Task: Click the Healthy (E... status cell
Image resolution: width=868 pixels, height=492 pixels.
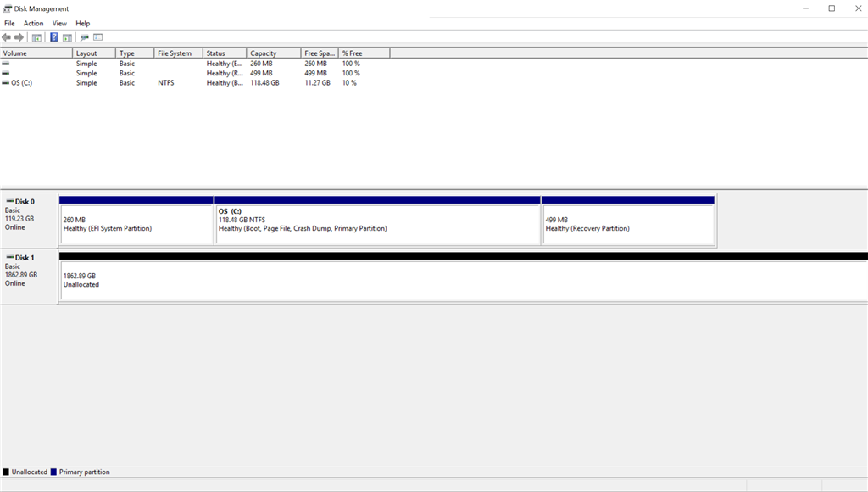Action: coord(225,64)
